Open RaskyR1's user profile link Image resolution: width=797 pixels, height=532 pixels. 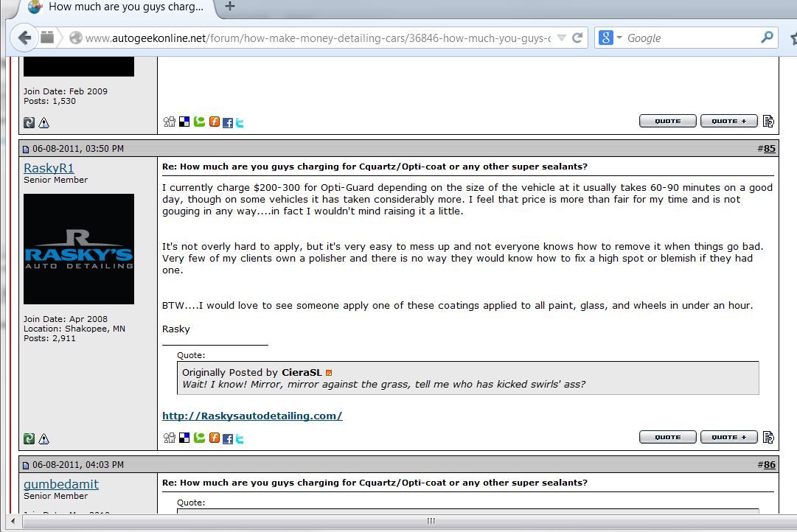49,168
